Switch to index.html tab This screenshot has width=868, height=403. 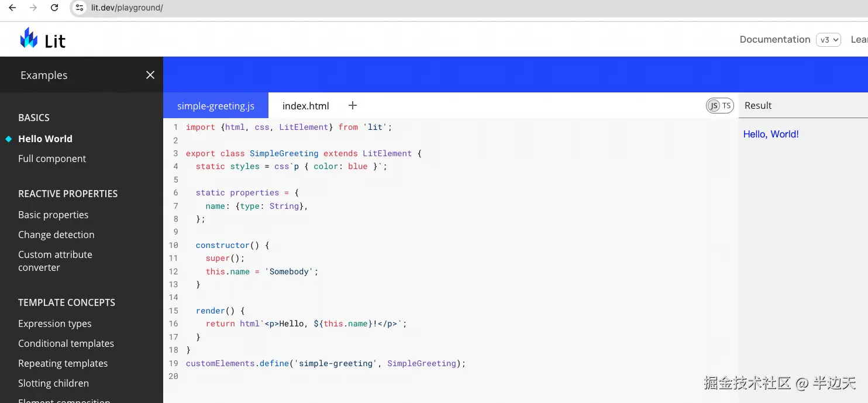pyautogui.click(x=306, y=106)
